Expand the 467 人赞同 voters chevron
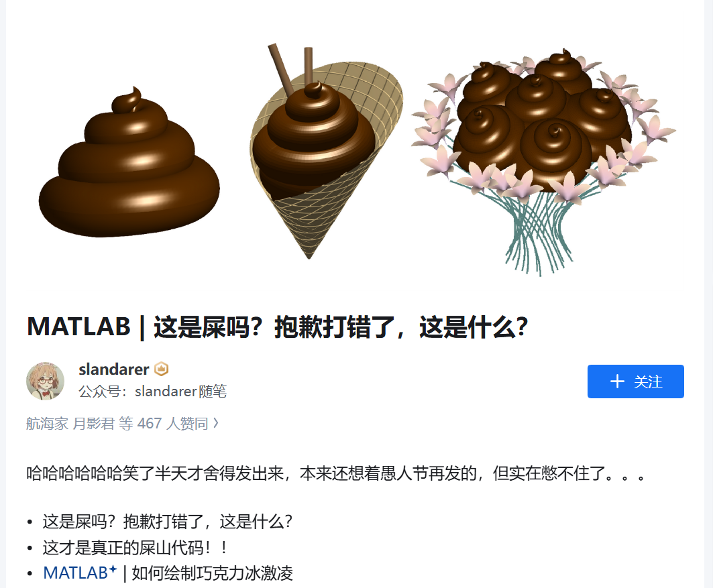Screen dimensions: 713x588 216,423
